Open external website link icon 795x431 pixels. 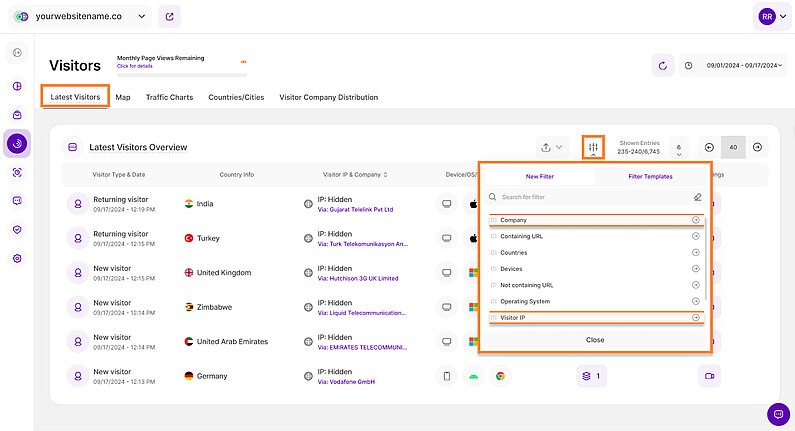click(170, 17)
